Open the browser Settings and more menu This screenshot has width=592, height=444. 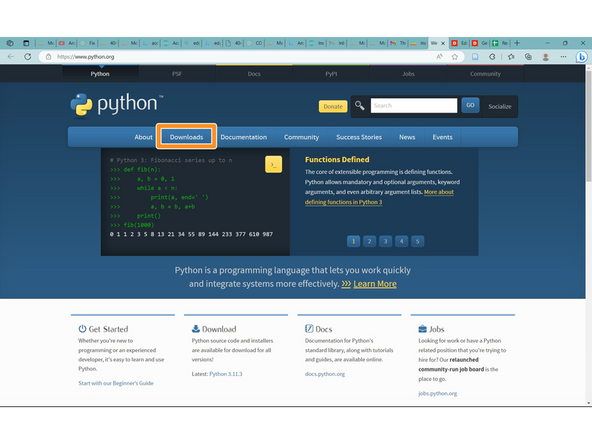click(563, 57)
